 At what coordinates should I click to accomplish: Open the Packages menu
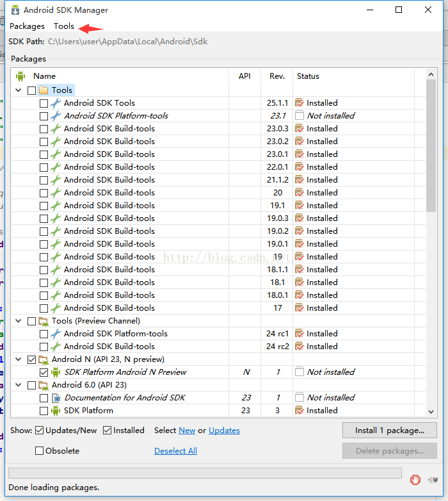[27, 26]
